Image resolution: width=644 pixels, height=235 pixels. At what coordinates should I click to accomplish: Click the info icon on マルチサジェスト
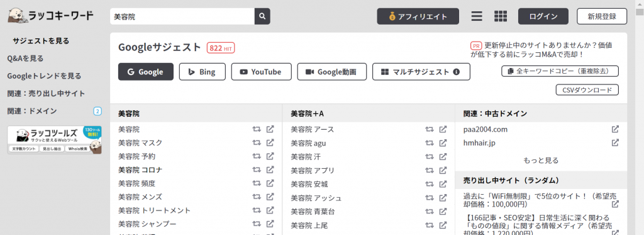[456, 72]
